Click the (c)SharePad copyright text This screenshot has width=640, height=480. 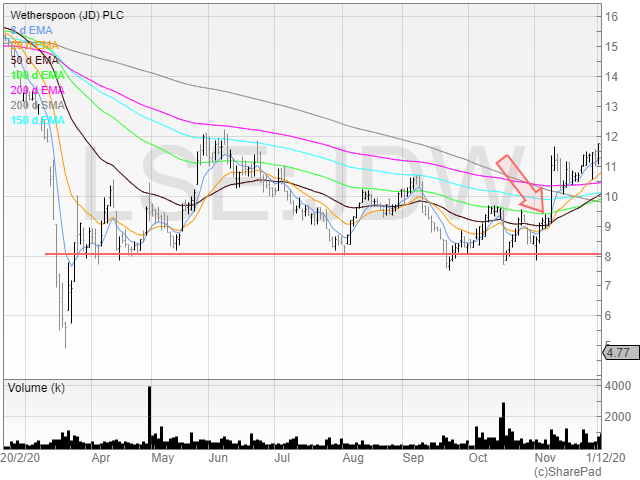pyautogui.click(x=567, y=472)
